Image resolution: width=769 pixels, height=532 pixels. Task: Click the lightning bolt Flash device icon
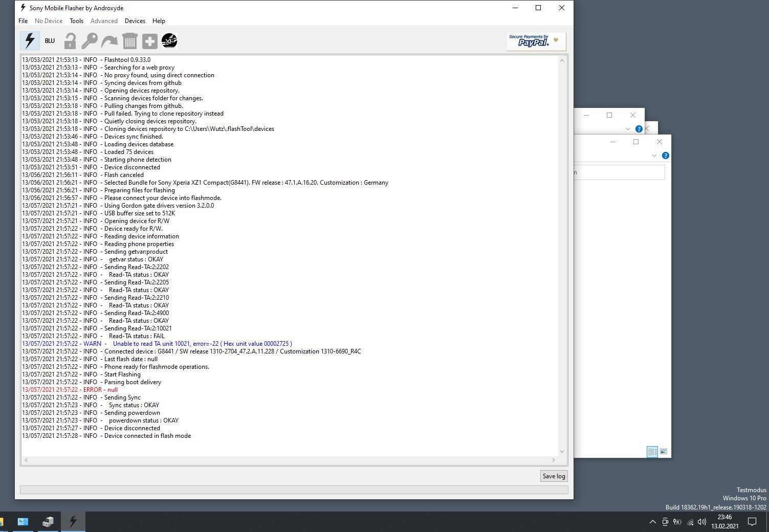coord(30,40)
